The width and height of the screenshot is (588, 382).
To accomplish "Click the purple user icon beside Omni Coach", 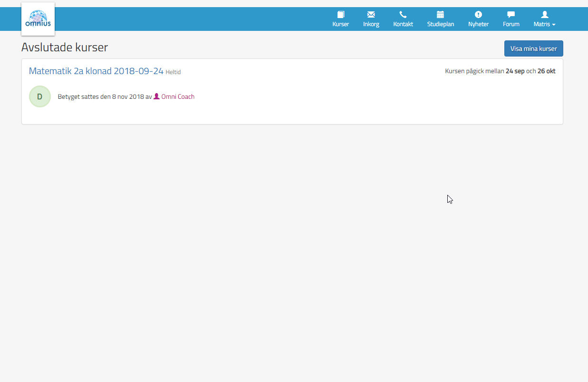I will point(156,96).
